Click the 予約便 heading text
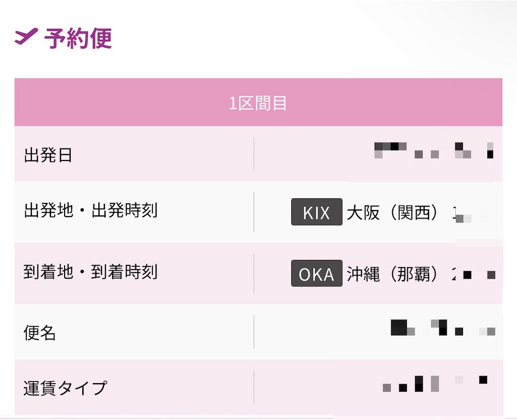 [x=78, y=38]
